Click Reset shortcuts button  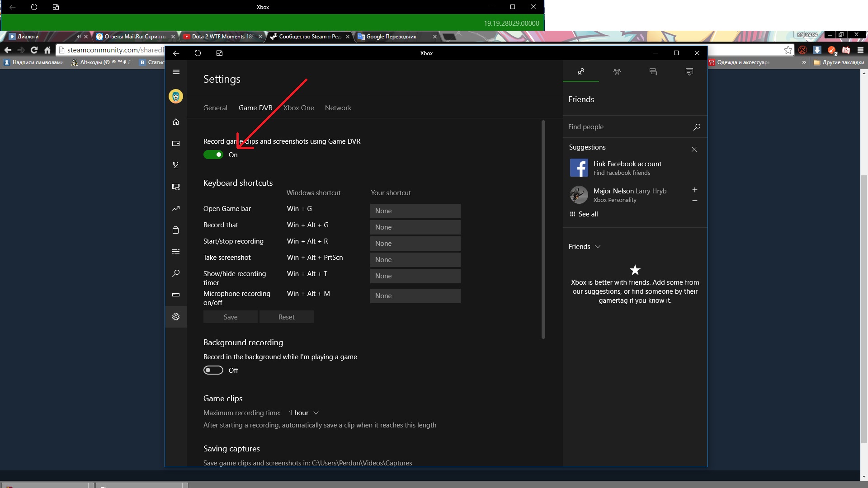tap(287, 317)
